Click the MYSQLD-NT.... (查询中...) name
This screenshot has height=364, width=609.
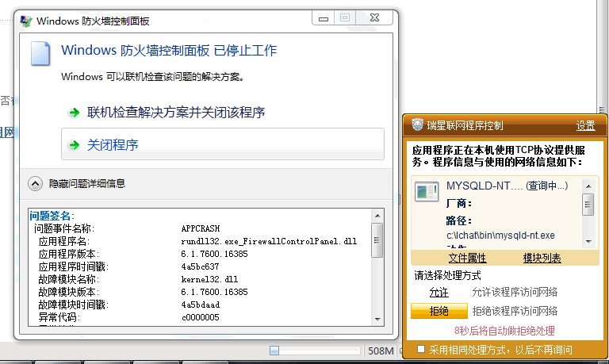click(x=507, y=186)
